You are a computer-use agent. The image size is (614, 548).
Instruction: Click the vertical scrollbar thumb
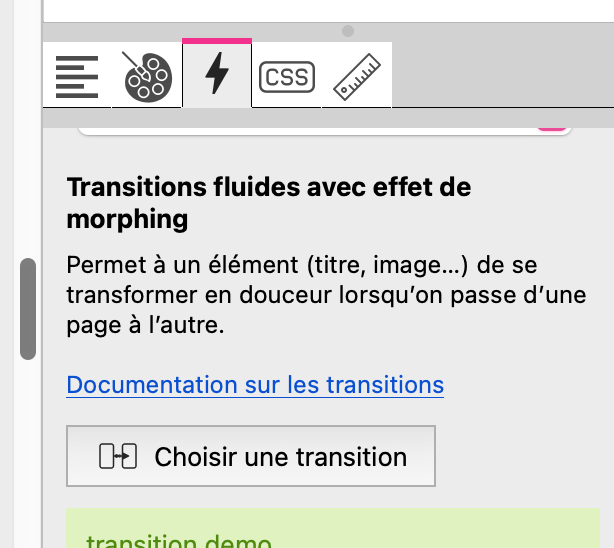[x=28, y=308]
